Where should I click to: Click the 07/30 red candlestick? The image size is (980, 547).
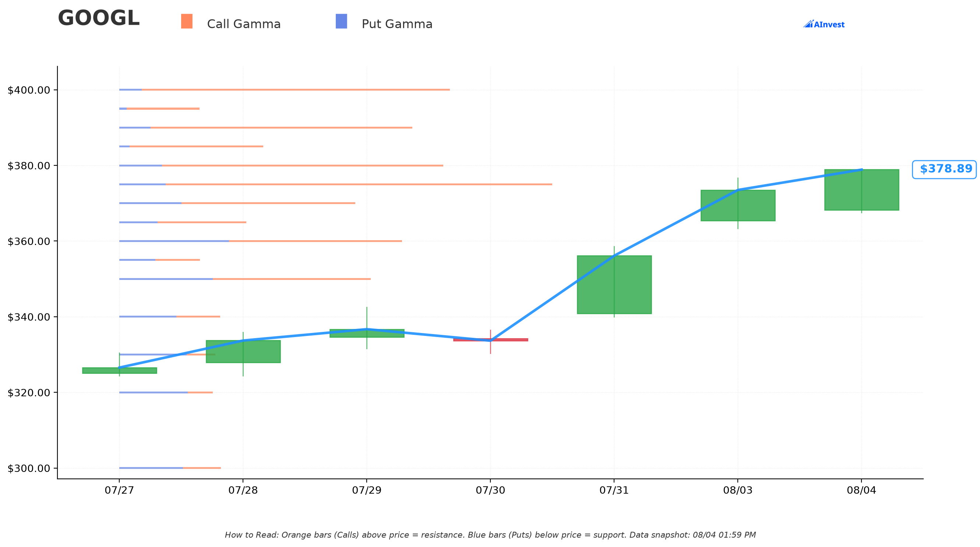491,340
